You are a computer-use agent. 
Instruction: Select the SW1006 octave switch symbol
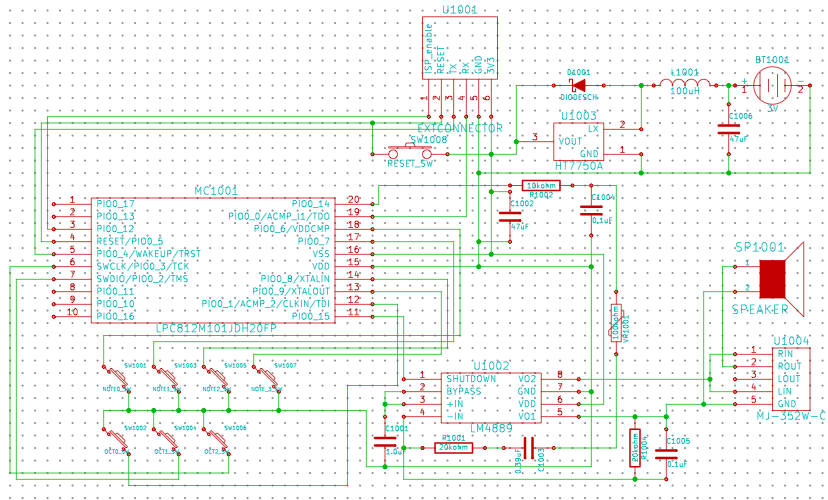(216, 441)
